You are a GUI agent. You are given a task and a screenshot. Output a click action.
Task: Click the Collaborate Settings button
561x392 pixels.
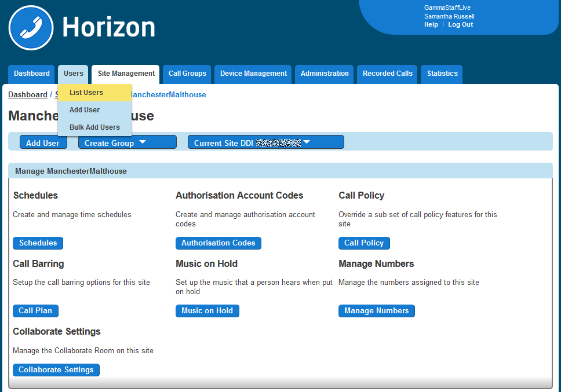pos(56,370)
